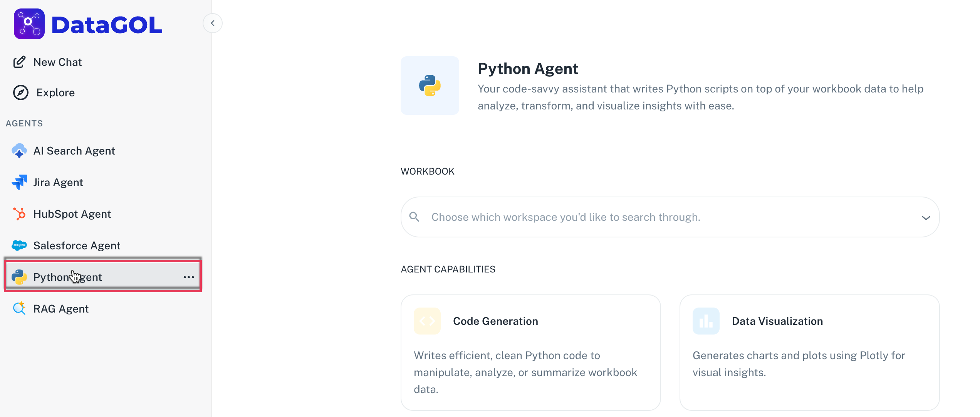
Task: Click the Data Visualization bar chart icon
Action: (x=706, y=321)
